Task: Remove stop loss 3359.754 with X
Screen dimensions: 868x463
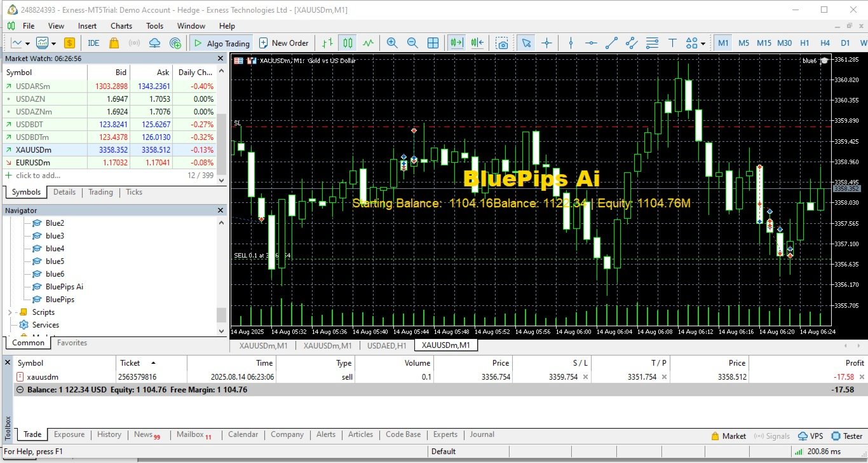Action: pyautogui.click(x=585, y=377)
